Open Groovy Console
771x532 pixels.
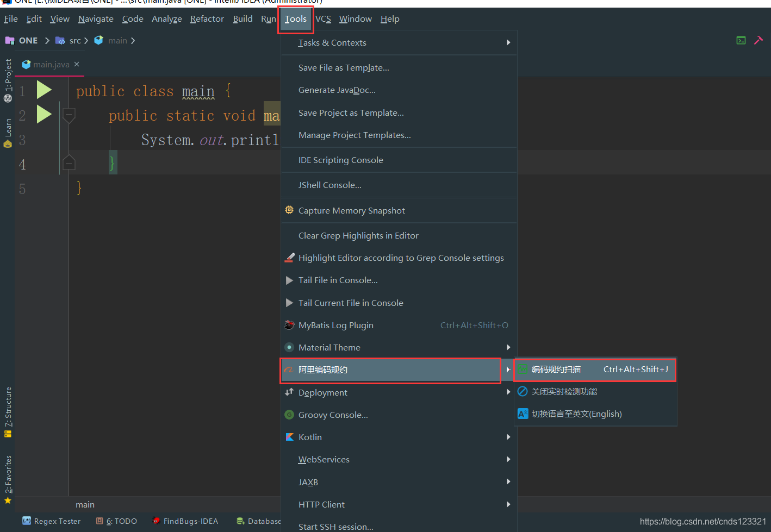click(399, 415)
